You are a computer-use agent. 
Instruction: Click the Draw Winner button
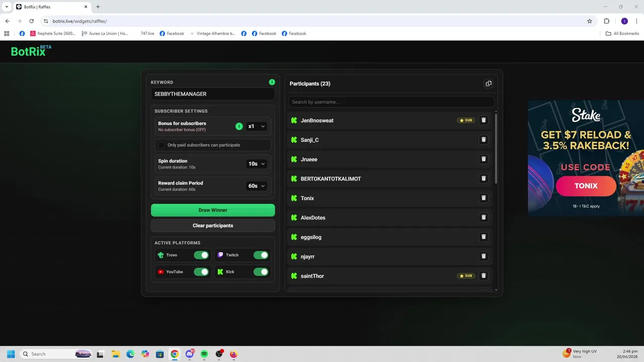pos(213,210)
